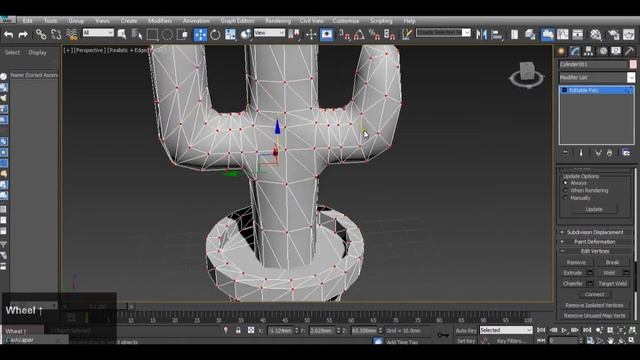Screen dimensions: 640x360
Task: Click the Target Weld button
Action: point(612,283)
